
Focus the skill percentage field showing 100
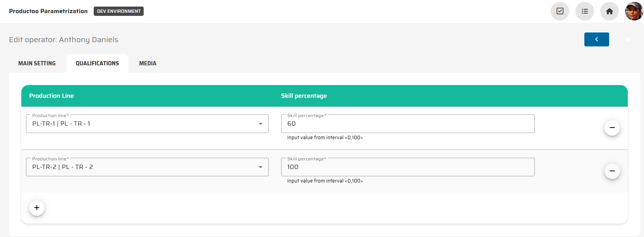click(x=407, y=167)
